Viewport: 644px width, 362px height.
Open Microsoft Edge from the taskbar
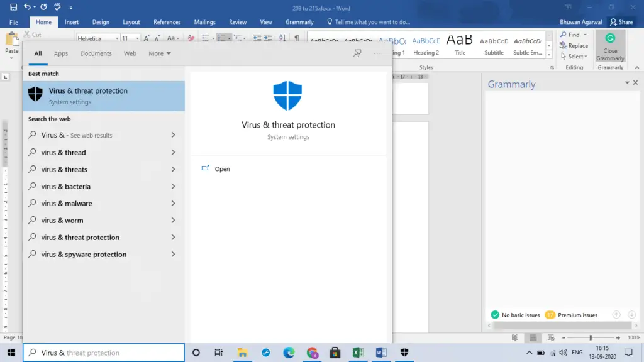(x=289, y=353)
